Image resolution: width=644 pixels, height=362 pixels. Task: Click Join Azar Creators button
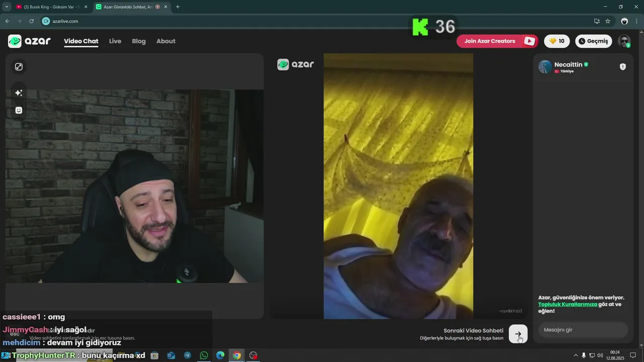click(497, 41)
